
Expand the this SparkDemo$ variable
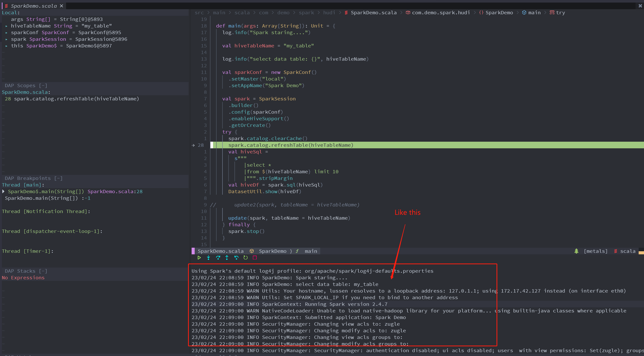click(6, 46)
